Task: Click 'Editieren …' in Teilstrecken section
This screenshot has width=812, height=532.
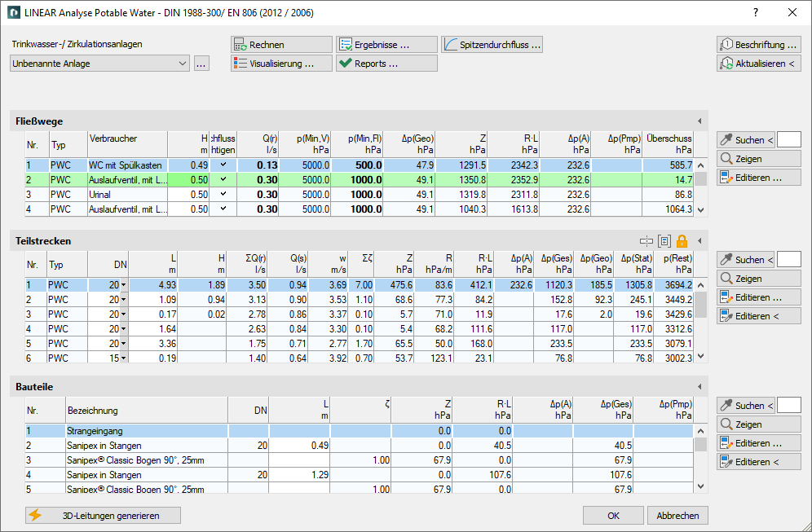Action: (759, 297)
